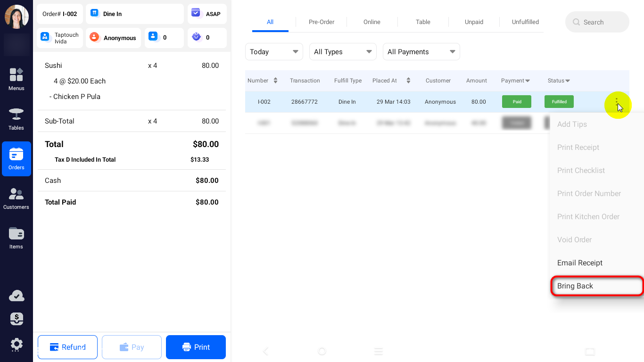The image size is (644, 362).
Task: Switch to the Pre-Order tab
Action: point(322,22)
